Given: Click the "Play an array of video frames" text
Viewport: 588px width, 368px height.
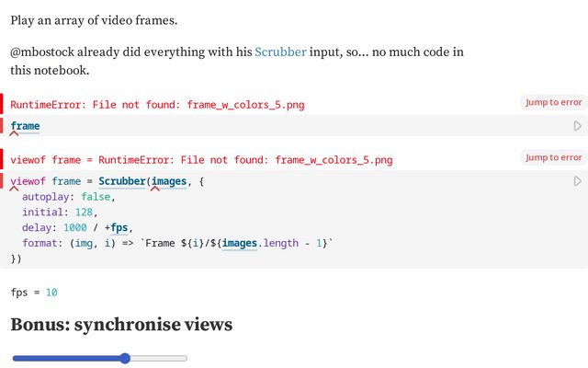Looking at the screenshot, I should point(95,20).
